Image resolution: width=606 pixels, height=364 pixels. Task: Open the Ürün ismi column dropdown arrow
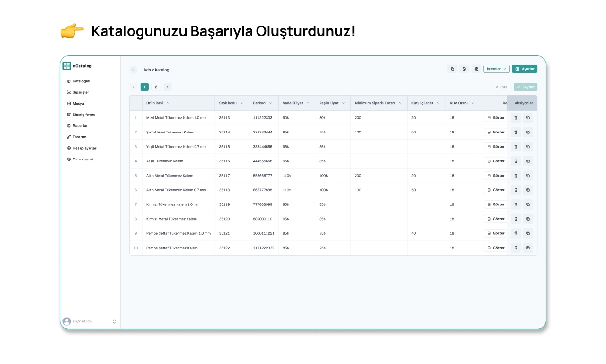[168, 103]
